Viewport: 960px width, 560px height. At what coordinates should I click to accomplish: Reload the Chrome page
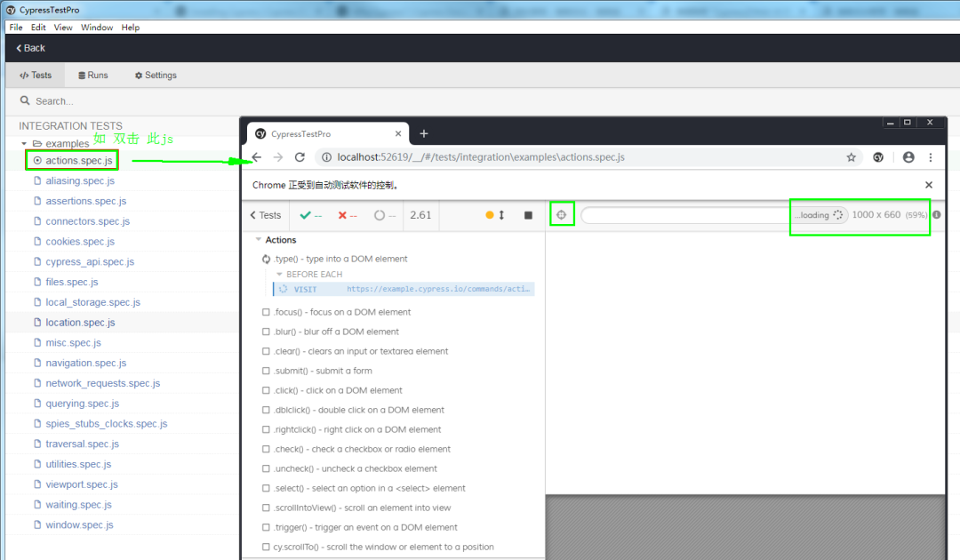[x=300, y=157]
